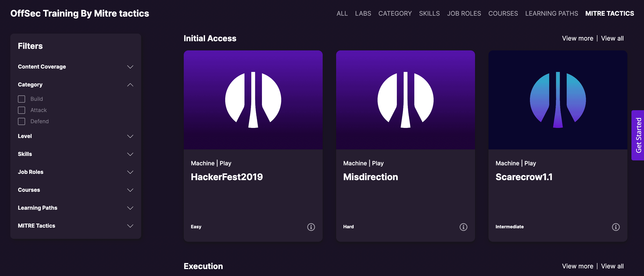Click View all for Initial Access
This screenshot has width=644, height=276.
[612, 38]
